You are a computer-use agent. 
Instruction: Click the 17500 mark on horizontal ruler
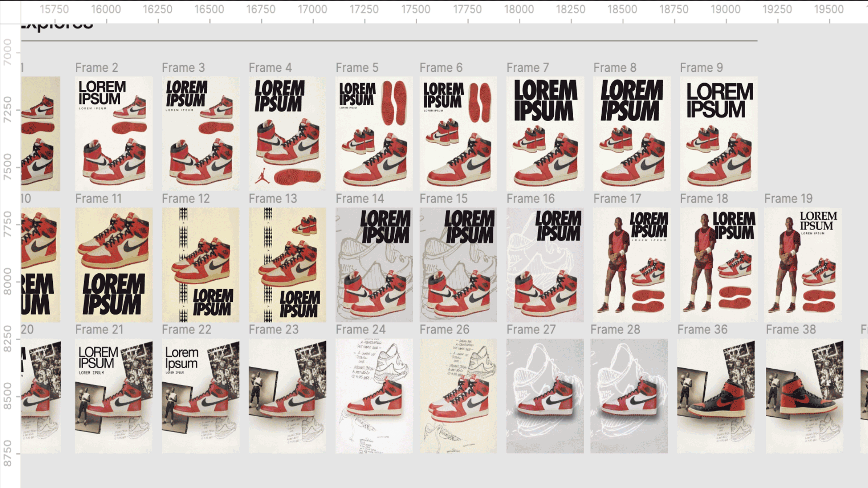click(x=415, y=9)
